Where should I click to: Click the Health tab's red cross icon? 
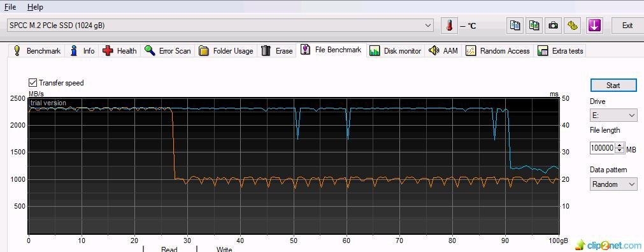tap(108, 50)
